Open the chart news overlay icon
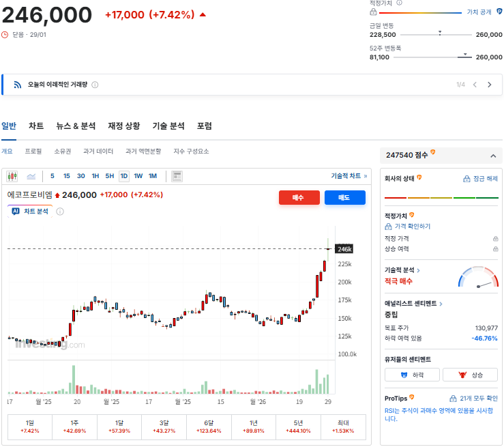Screen dimensions: 504x447 point(177,176)
